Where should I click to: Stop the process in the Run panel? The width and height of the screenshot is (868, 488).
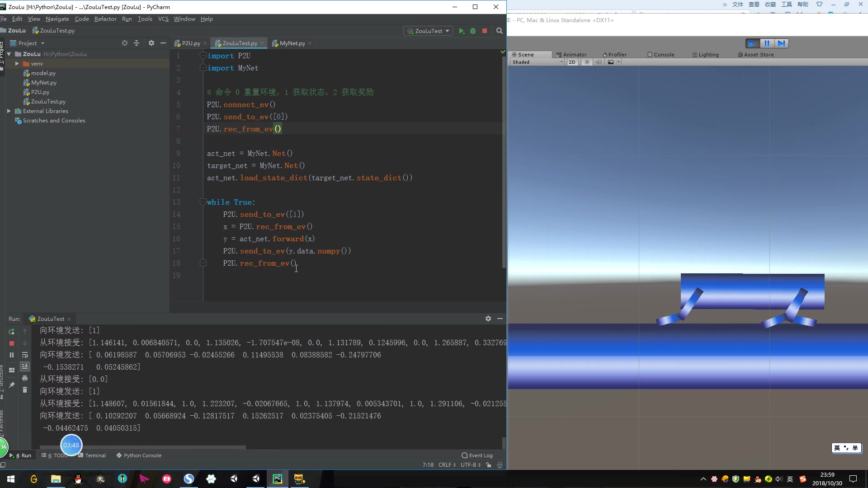point(12,343)
